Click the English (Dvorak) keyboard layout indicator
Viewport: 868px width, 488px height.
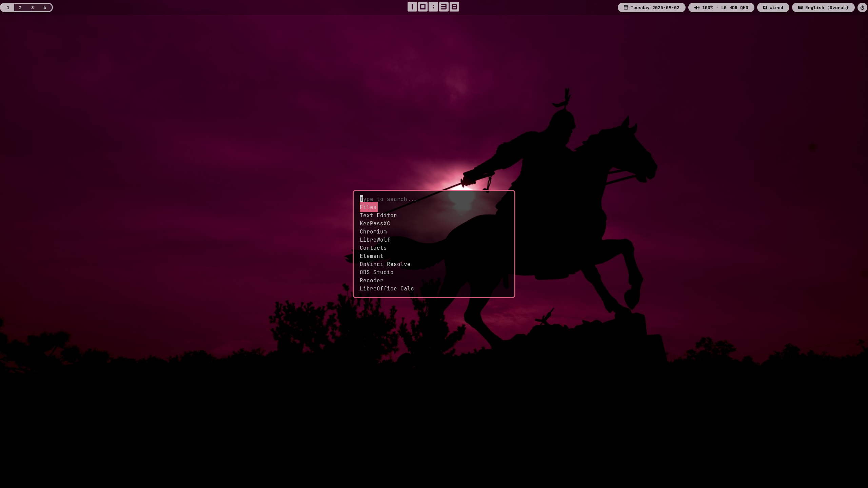(823, 7)
